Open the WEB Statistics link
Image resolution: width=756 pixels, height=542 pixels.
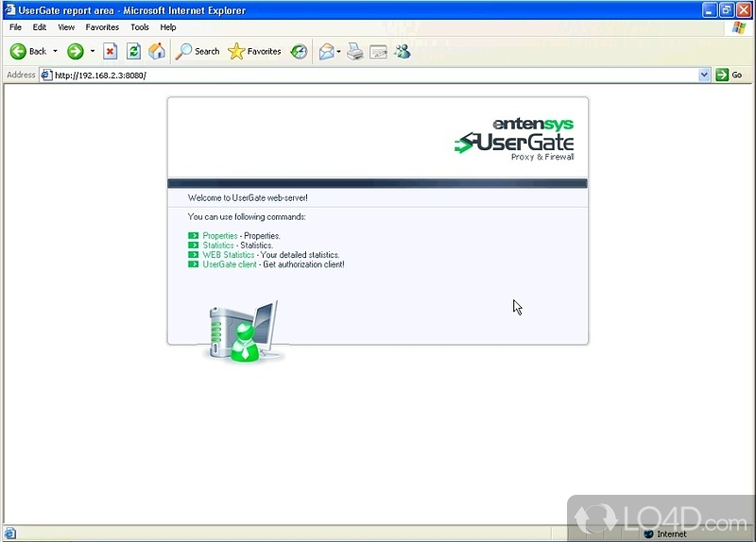coord(228,255)
